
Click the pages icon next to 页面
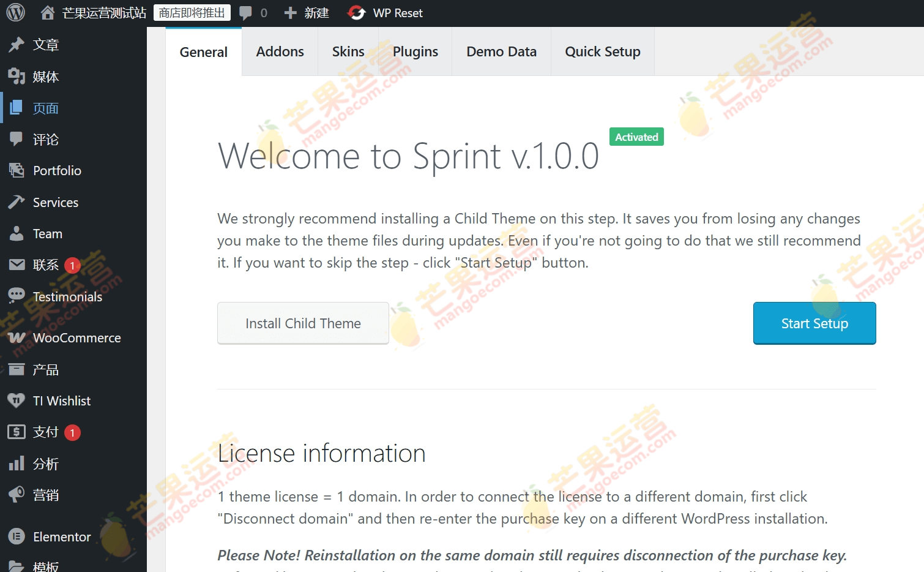pos(17,108)
